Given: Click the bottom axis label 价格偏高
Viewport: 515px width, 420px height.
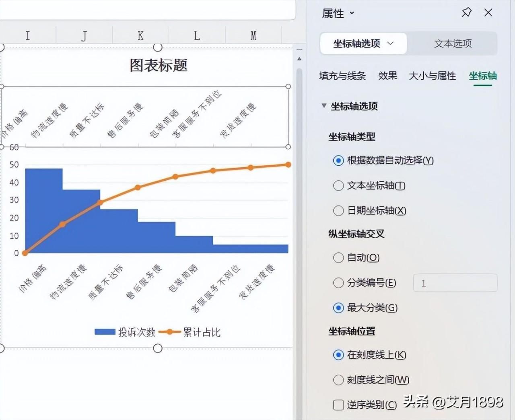Looking at the screenshot, I should 33,278.
